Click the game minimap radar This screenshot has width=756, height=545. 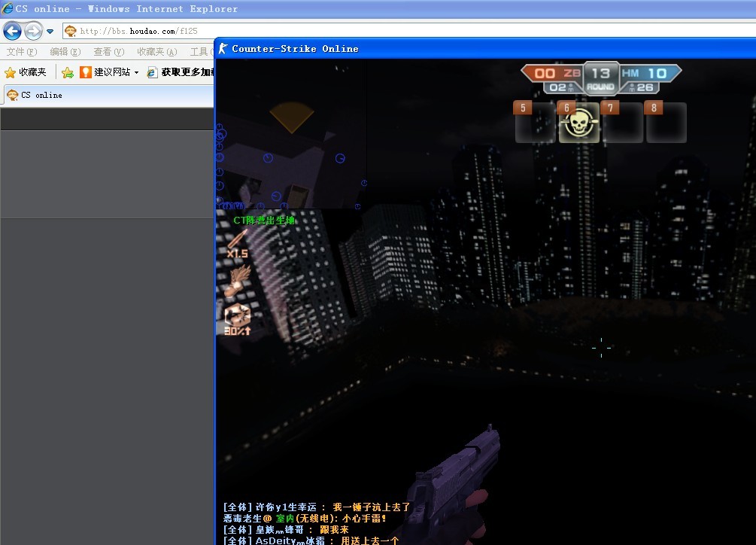[x=290, y=134]
